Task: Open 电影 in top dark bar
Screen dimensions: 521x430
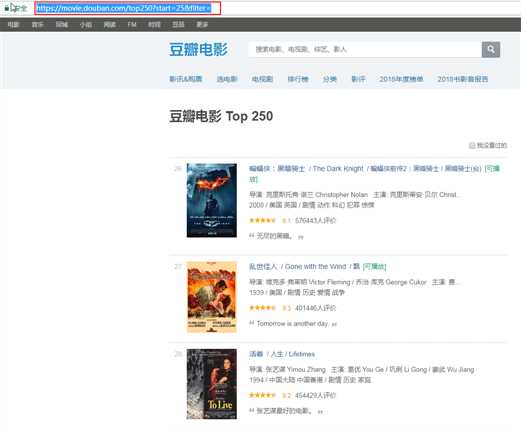Action: tap(14, 25)
